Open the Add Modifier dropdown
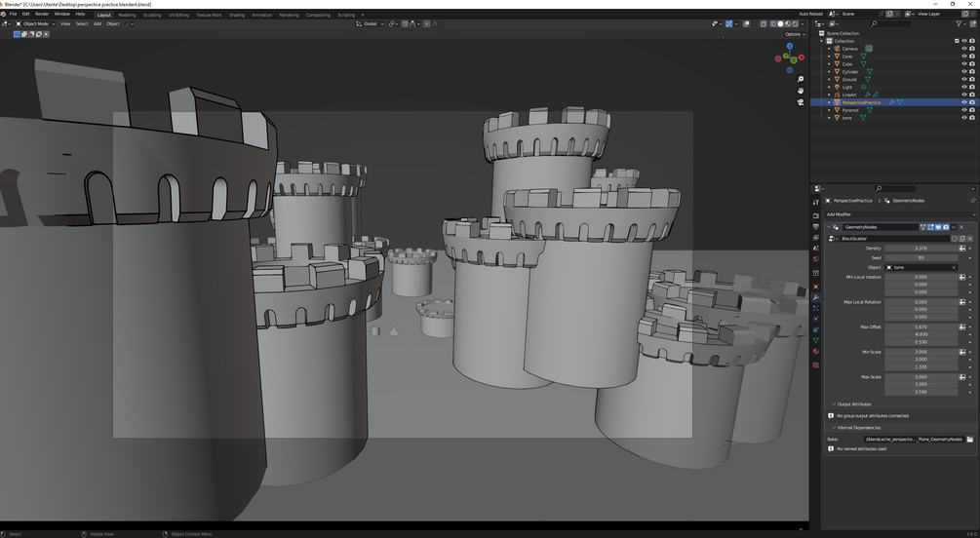This screenshot has width=980, height=538. (900, 214)
